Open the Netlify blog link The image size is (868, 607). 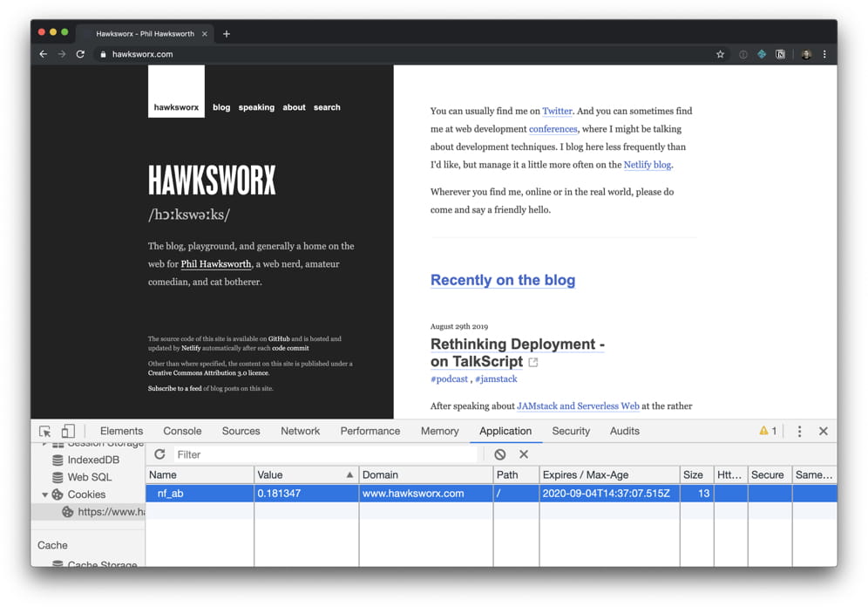[647, 165]
